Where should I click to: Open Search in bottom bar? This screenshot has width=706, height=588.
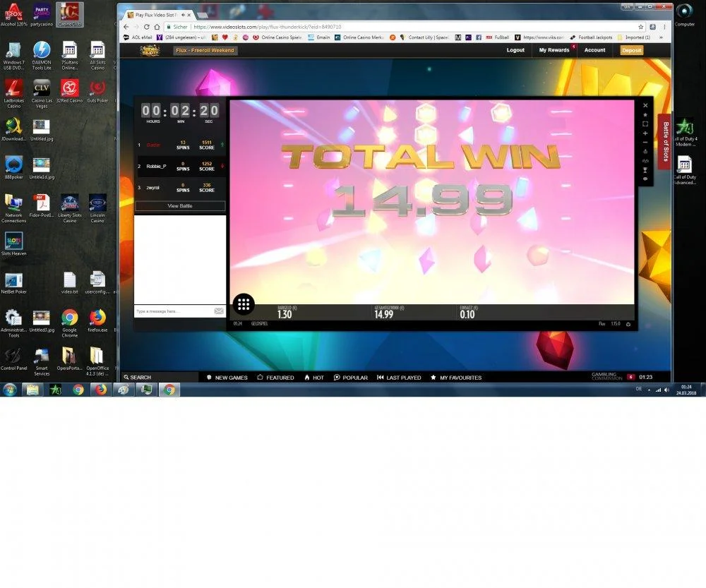(x=138, y=377)
